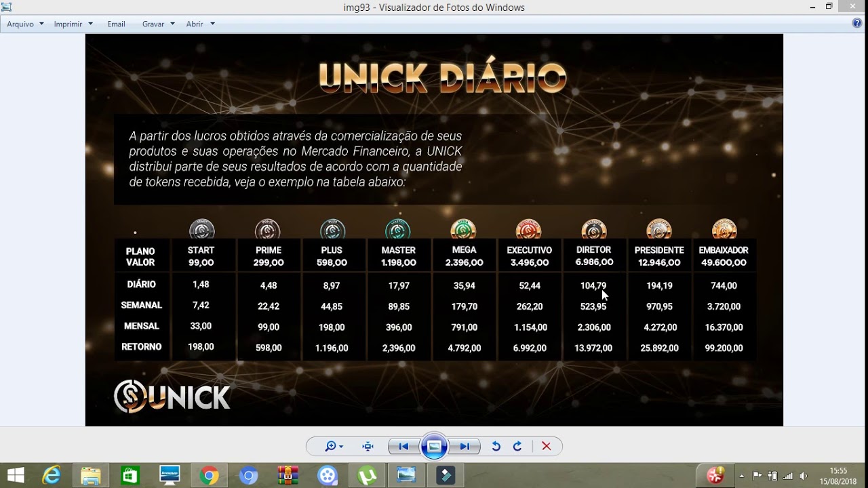
Task: Expand the Imprimir dropdown arrow
Action: 89,24
